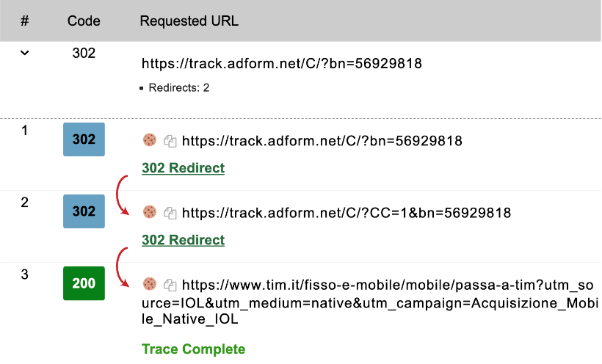Select the 'Requested URL' column header
Screen dimensions: 602x364
[189, 21]
